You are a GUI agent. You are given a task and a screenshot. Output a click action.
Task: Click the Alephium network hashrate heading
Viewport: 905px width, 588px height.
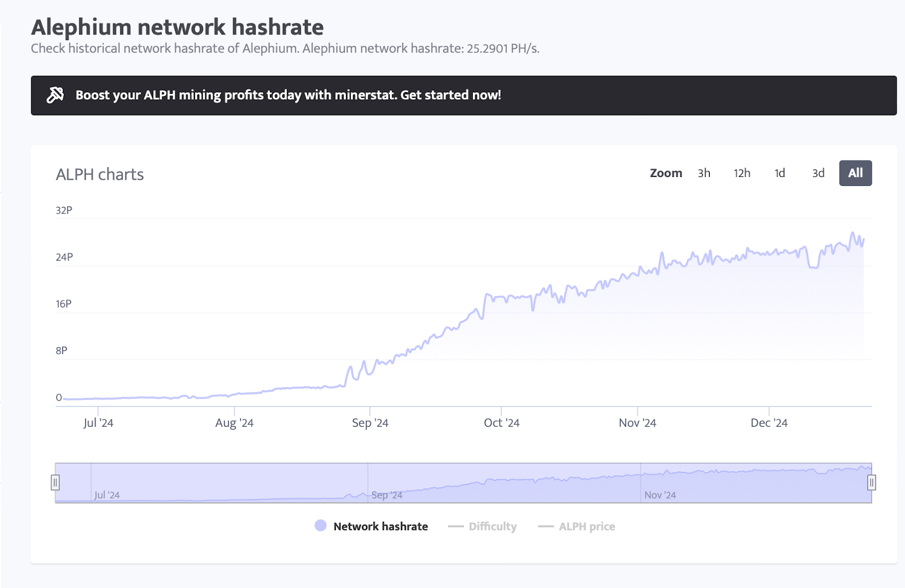(x=177, y=27)
